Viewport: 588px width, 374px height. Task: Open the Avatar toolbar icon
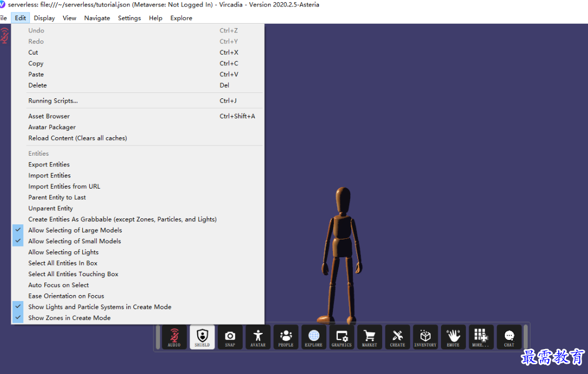258,337
